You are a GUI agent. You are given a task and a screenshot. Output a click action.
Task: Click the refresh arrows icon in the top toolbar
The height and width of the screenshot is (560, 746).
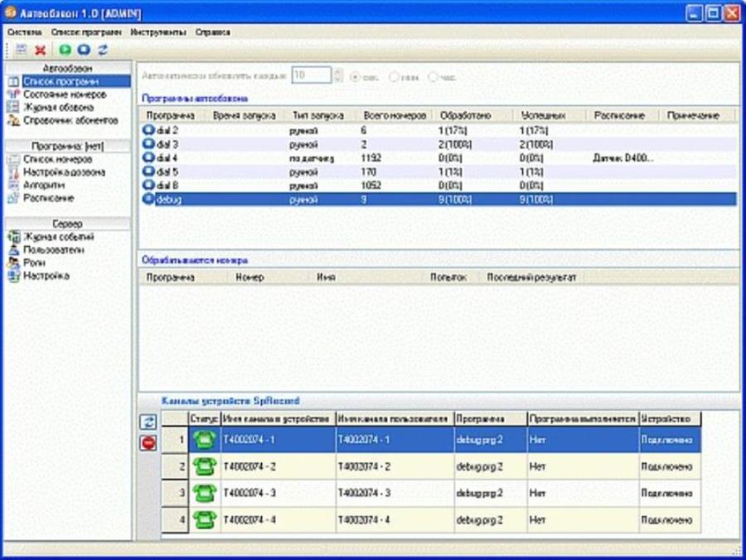pos(103,51)
